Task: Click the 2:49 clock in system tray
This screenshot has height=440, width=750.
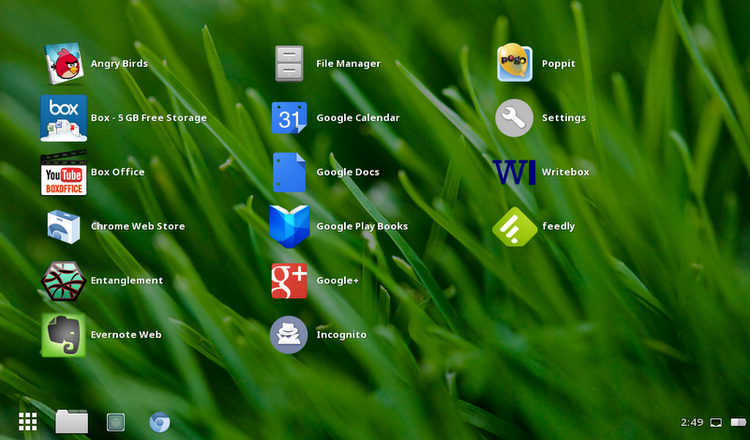Action: 690,423
